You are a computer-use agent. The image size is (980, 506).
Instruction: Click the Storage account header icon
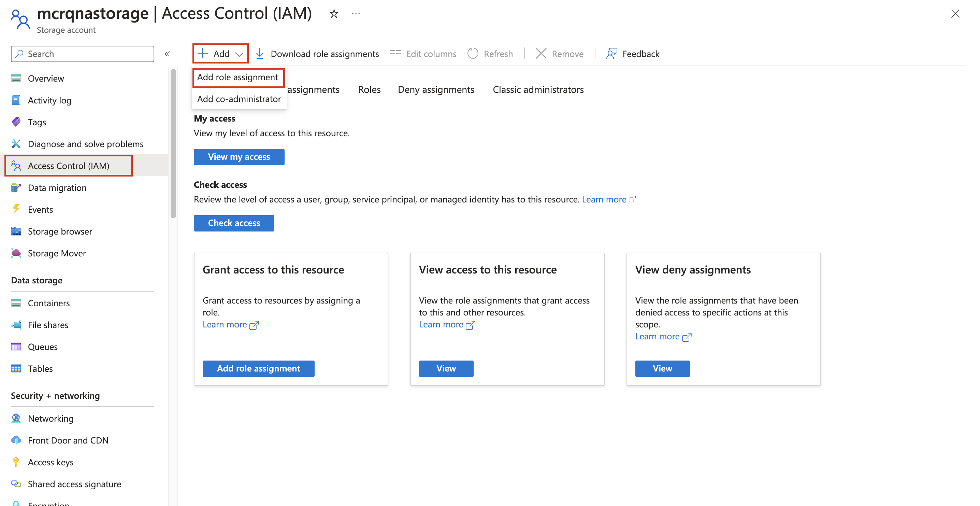click(20, 19)
